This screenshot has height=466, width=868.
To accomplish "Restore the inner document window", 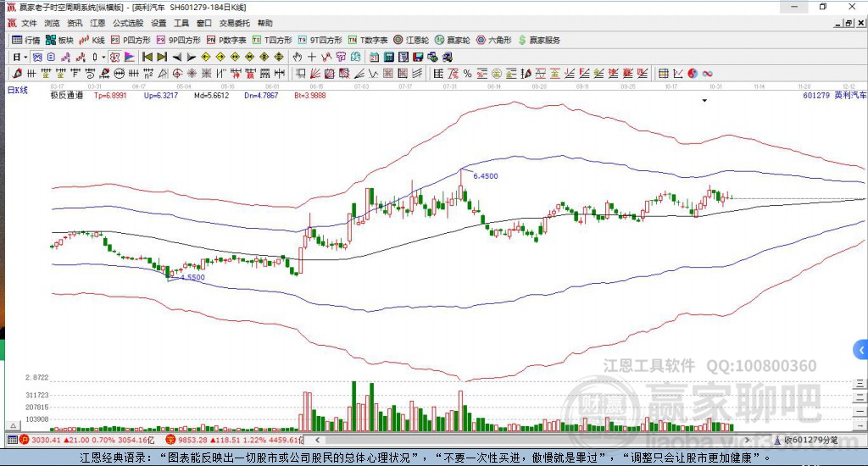I will (x=849, y=23).
